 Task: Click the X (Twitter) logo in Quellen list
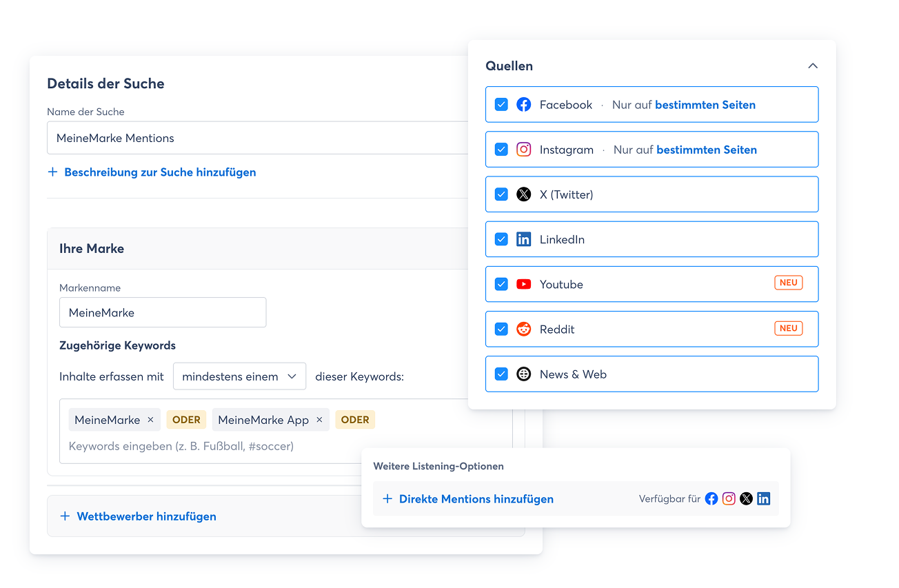[x=524, y=194]
